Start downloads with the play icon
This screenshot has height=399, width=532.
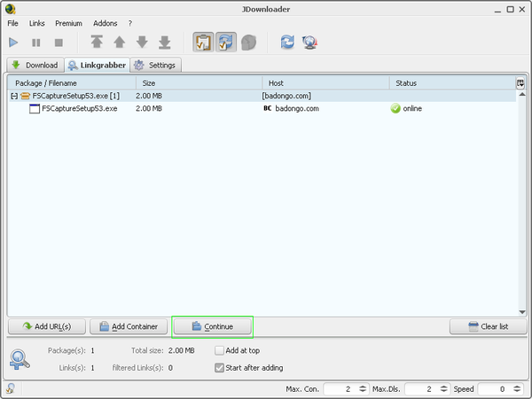[x=13, y=43]
